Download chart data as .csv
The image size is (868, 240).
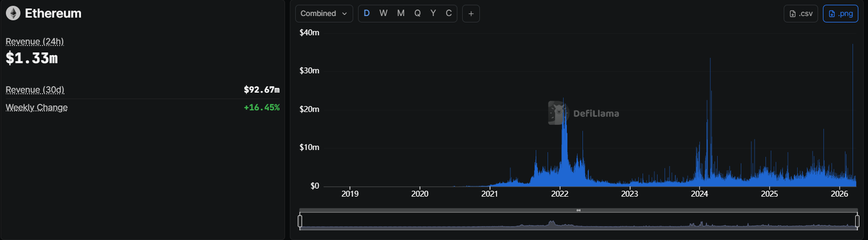(801, 14)
